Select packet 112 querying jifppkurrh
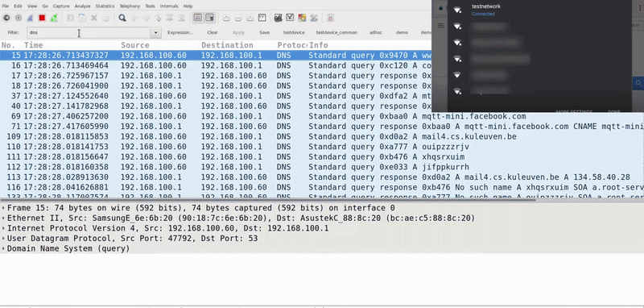 [322, 167]
